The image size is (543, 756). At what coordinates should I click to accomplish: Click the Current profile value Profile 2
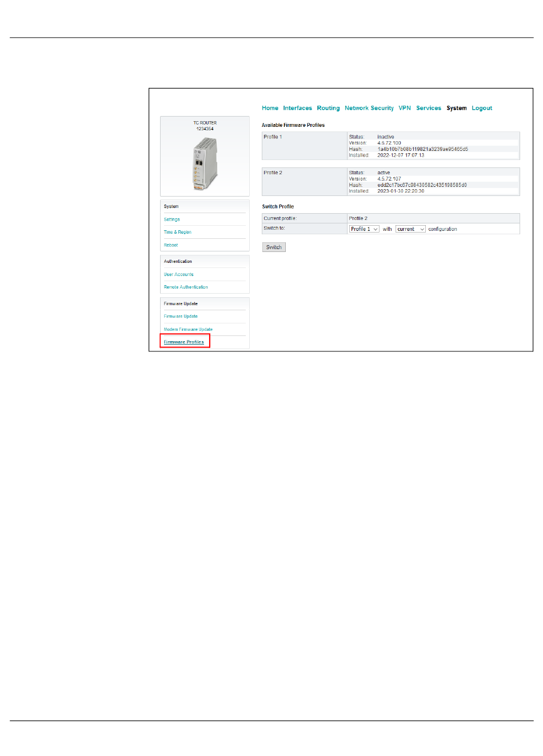tap(358, 218)
